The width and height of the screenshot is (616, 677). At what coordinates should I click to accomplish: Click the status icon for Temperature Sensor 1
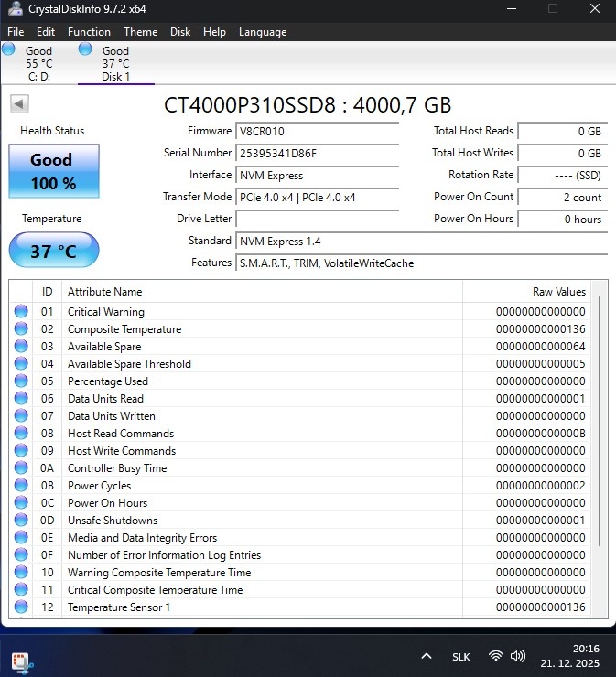(x=21, y=607)
